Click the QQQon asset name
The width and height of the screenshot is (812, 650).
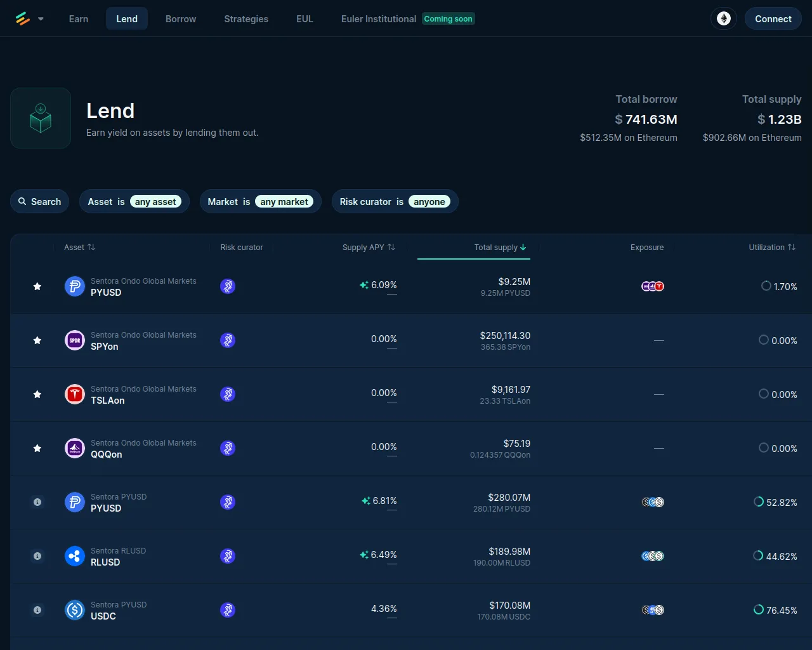[107, 454]
